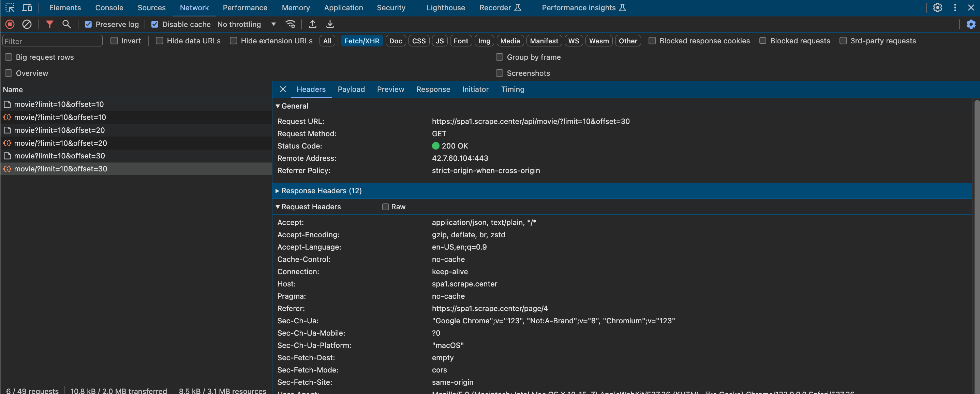Click the Request URL value text
980x394 pixels.
coord(531,121)
